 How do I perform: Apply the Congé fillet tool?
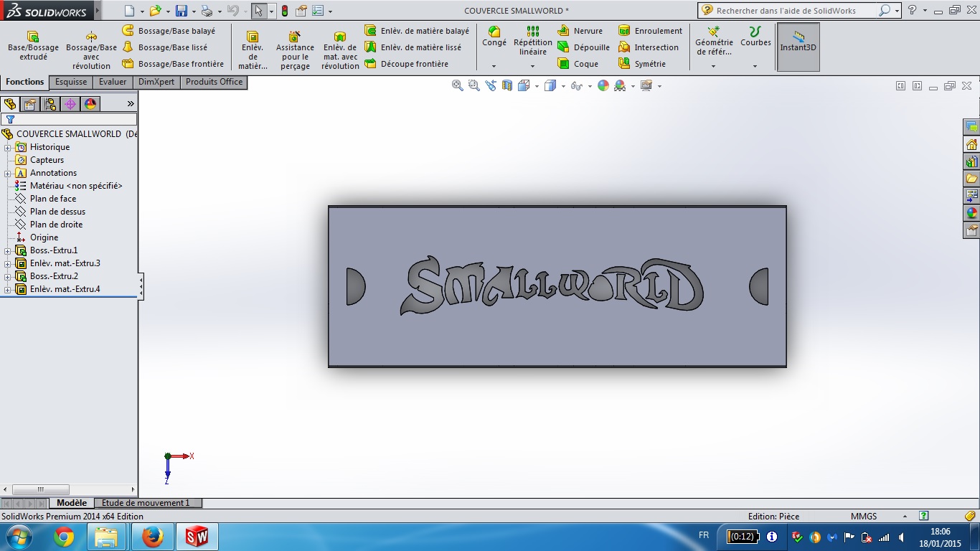(494, 37)
